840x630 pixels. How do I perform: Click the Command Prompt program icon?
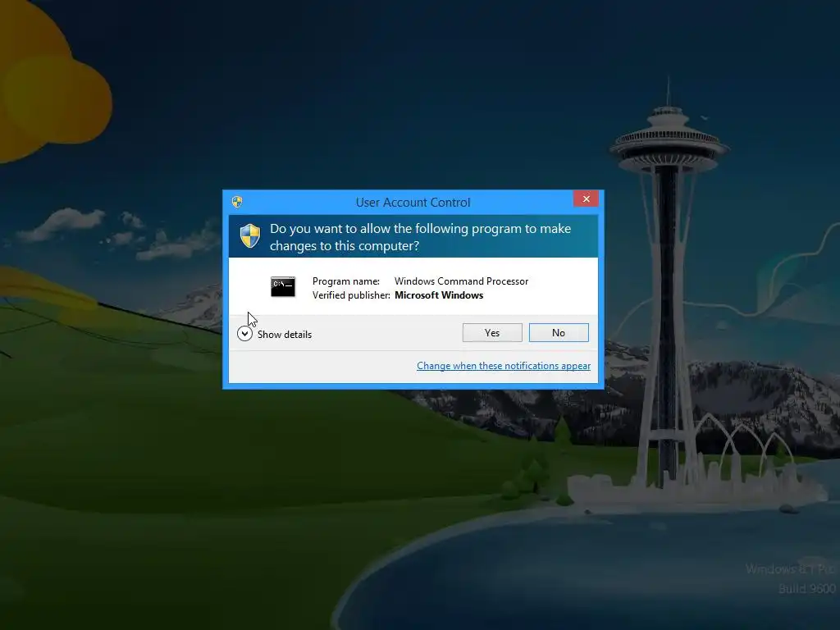tap(283, 287)
